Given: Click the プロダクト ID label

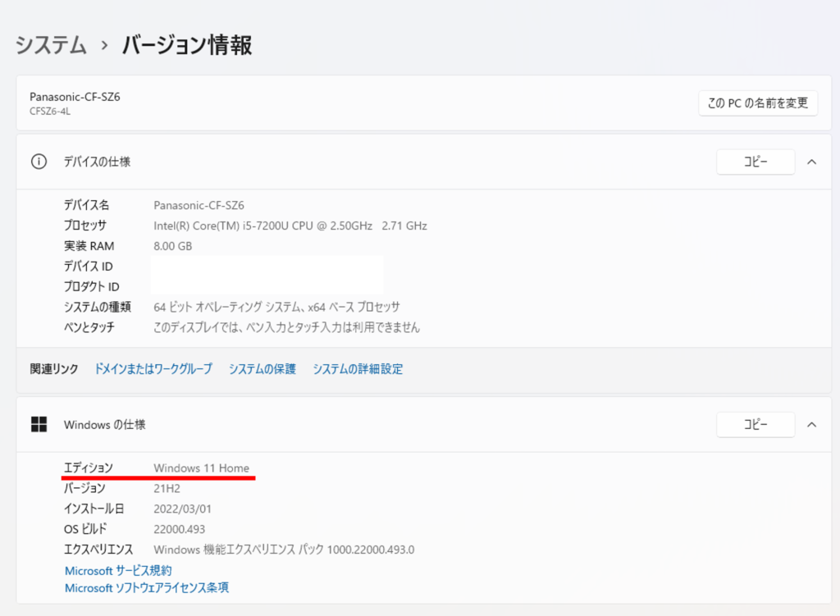Looking at the screenshot, I should pyautogui.click(x=92, y=286).
